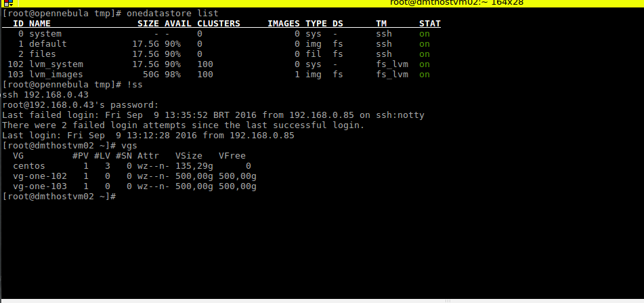Viewport: 644px width, 303px height.
Task: Select the SIZE column header
Action: pos(148,24)
